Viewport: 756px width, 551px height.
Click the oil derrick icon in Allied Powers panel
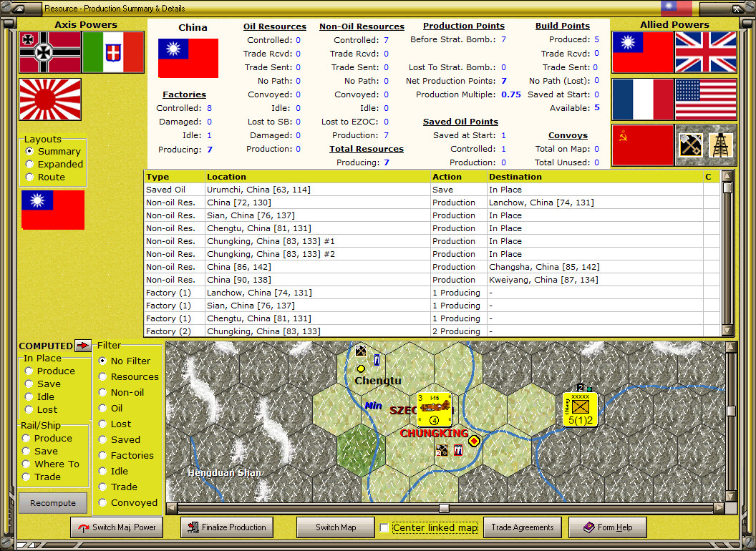[722, 145]
